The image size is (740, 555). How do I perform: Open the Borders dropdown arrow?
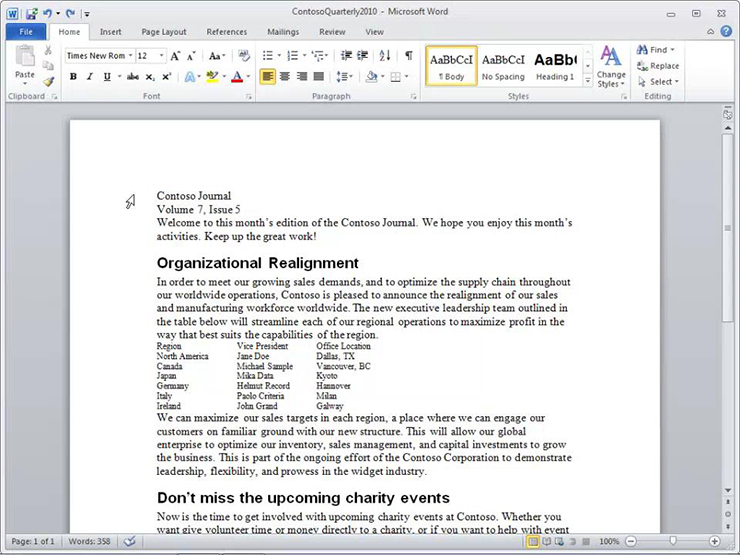coord(406,76)
